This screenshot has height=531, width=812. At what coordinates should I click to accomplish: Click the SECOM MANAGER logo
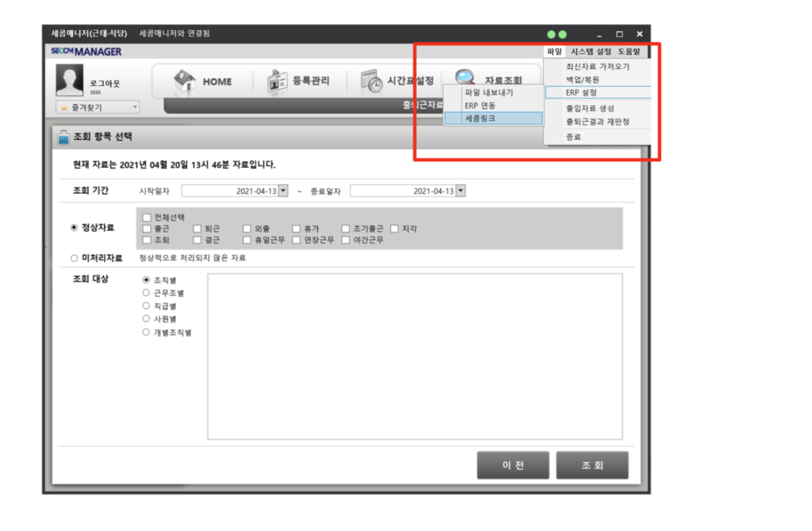coord(86,52)
